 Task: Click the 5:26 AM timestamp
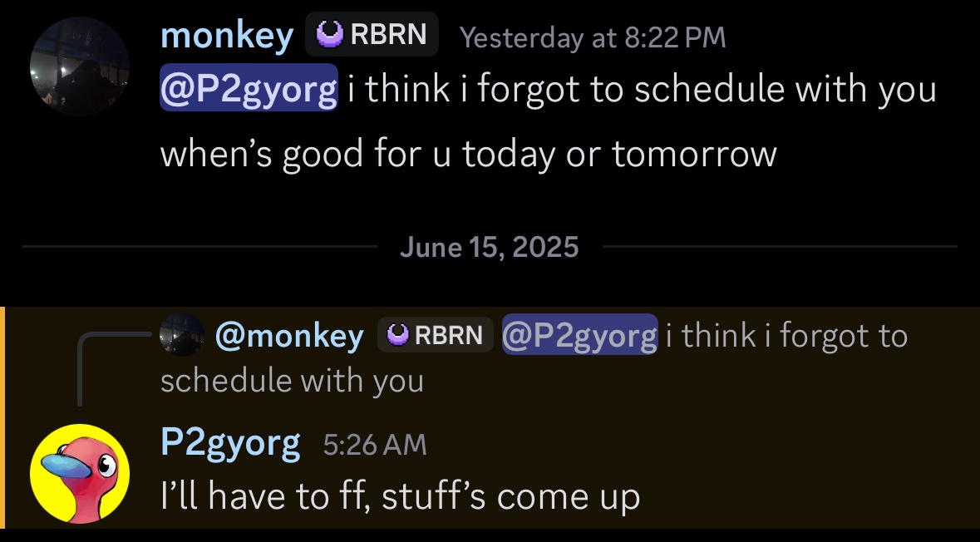(x=375, y=446)
